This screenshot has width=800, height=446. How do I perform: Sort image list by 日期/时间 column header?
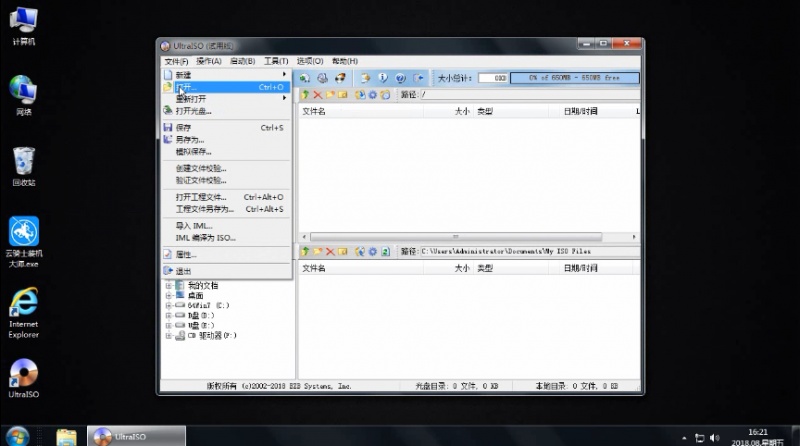591,111
